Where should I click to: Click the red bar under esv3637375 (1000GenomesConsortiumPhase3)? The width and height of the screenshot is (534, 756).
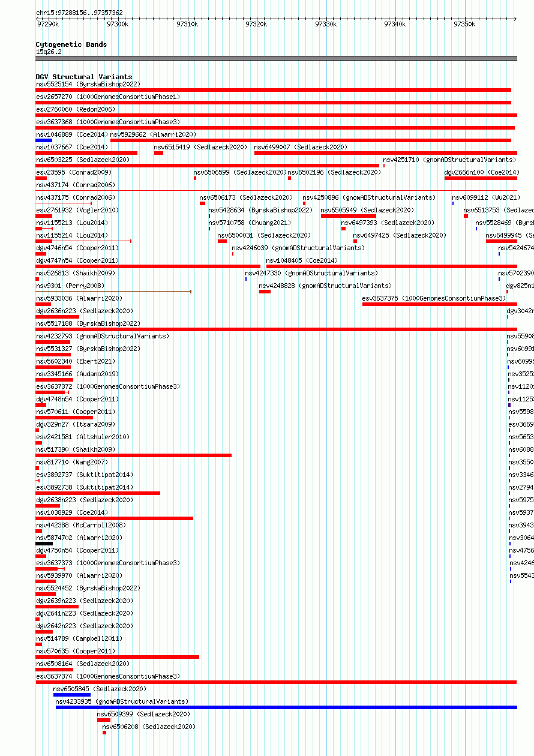[440, 304]
